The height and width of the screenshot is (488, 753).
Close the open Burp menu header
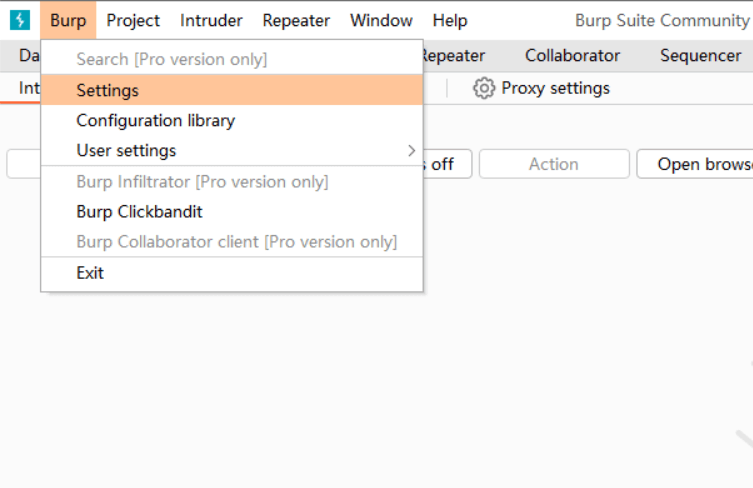click(68, 20)
